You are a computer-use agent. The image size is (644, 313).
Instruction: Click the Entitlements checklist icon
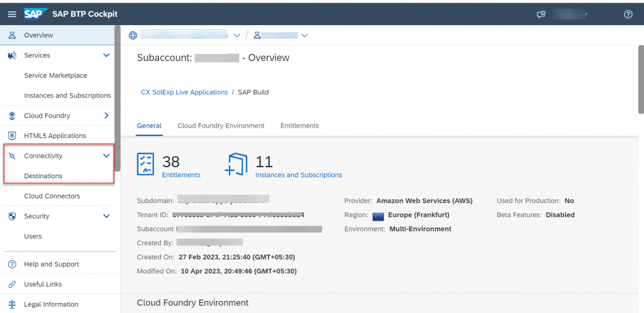tap(145, 164)
